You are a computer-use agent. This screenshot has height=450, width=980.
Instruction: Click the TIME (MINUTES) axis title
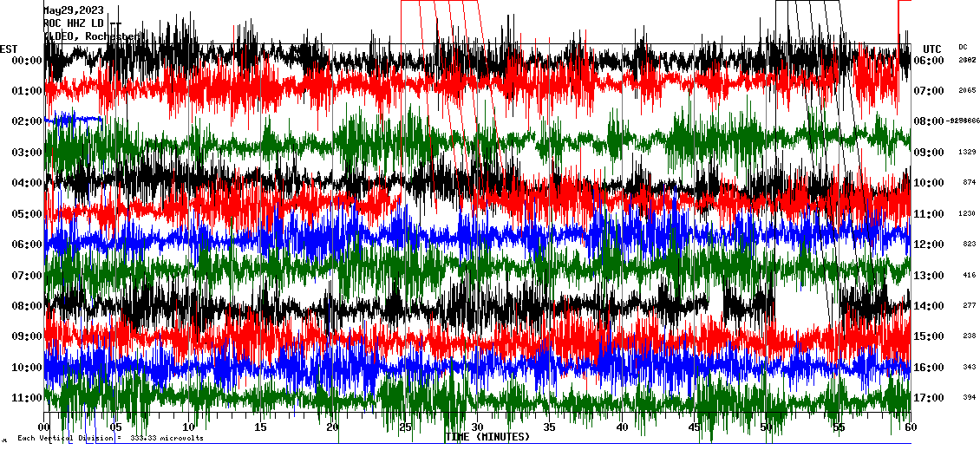coord(487,437)
